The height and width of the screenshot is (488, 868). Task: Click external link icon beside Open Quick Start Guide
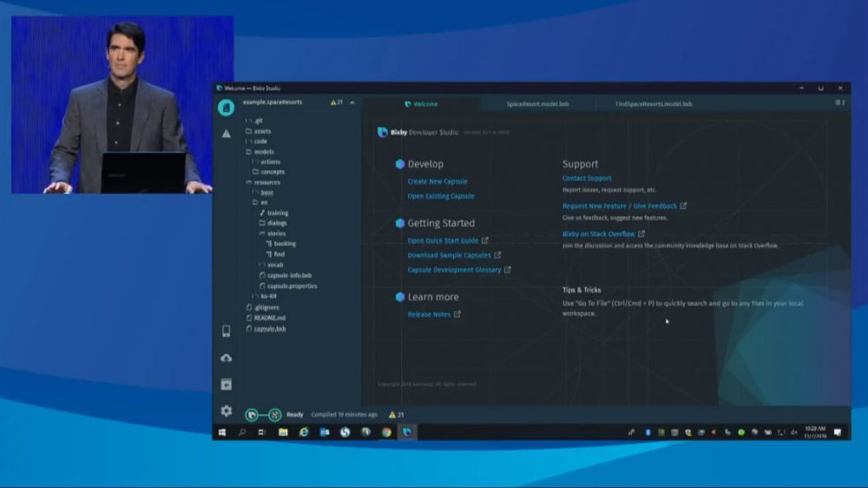point(485,241)
